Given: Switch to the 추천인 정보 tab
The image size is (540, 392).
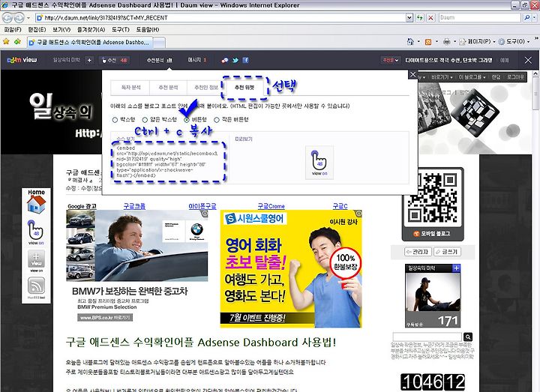Looking at the screenshot, I should click(x=206, y=88).
